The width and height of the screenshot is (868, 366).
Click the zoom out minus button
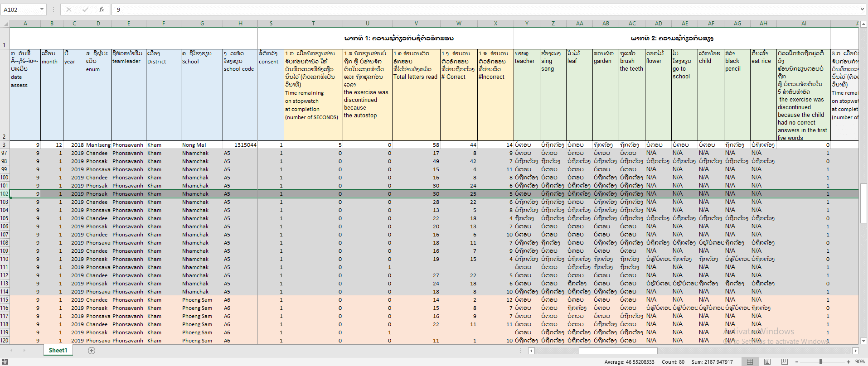coord(797,361)
